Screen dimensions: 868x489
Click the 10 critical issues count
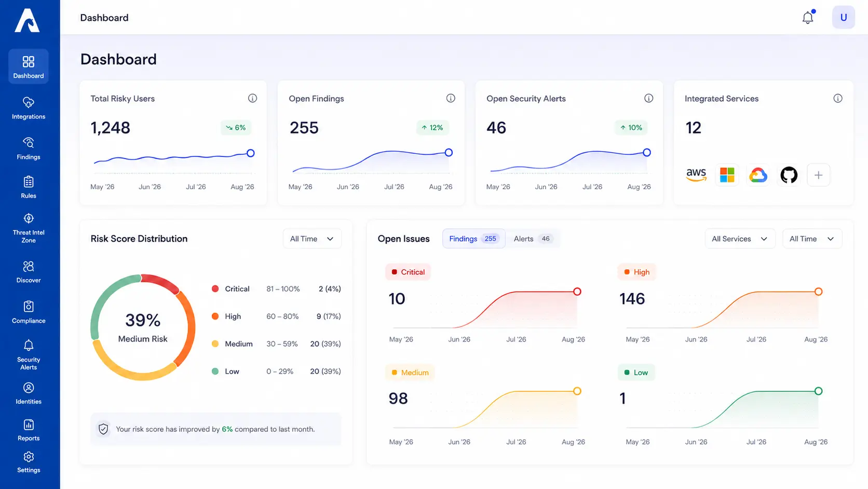397,299
